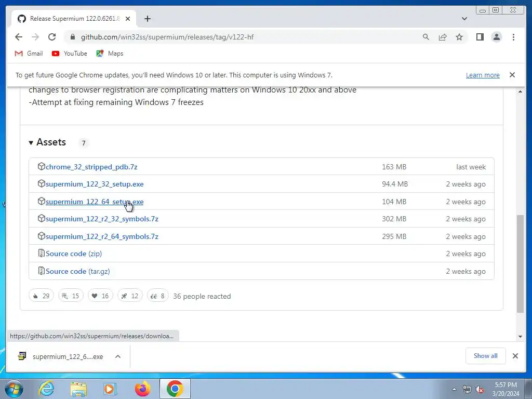Download Source code (tar.gz)
The image size is (532, 399).
pyautogui.click(x=78, y=271)
